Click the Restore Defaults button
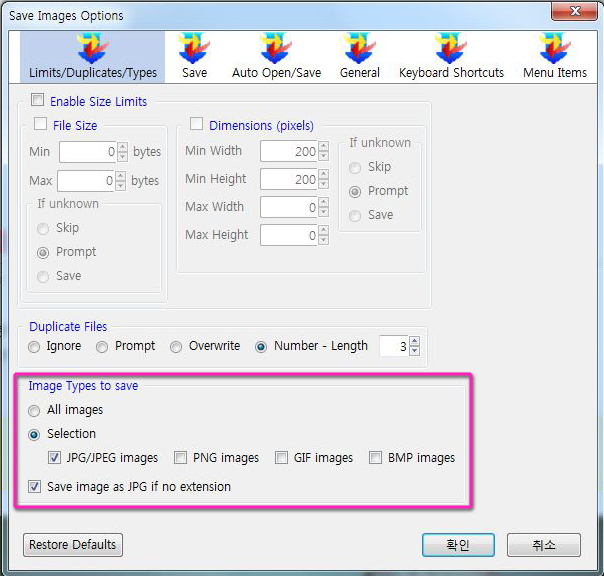 tap(73, 545)
